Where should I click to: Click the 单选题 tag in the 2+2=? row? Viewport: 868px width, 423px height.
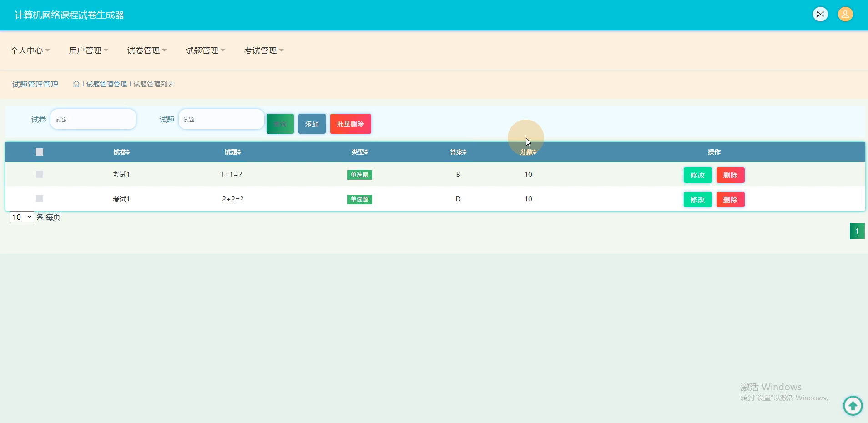point(359,199)
